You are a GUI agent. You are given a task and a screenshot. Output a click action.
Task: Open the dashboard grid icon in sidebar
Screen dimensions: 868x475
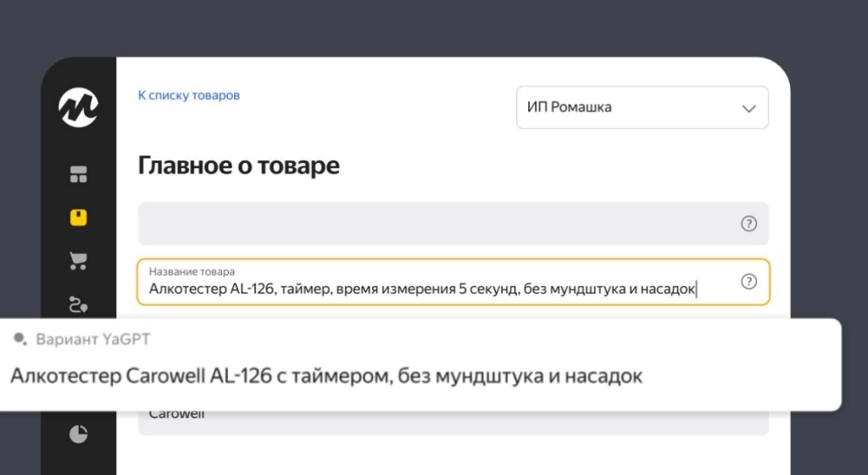pos(78,175)
